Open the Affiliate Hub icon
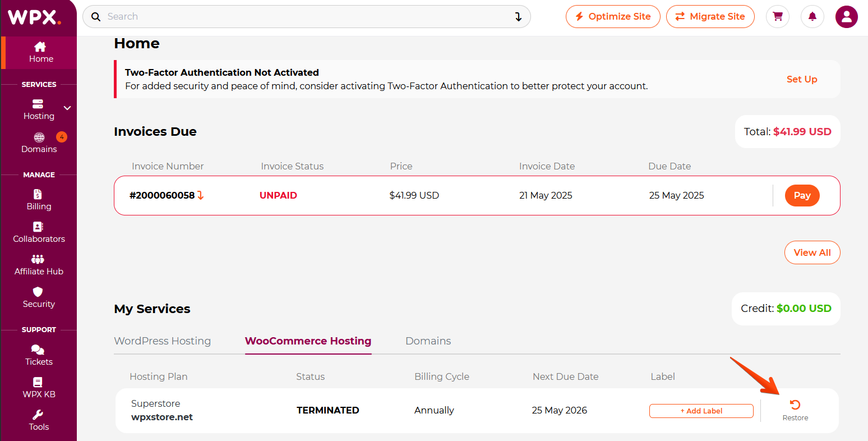 click(x=38, y=259)
